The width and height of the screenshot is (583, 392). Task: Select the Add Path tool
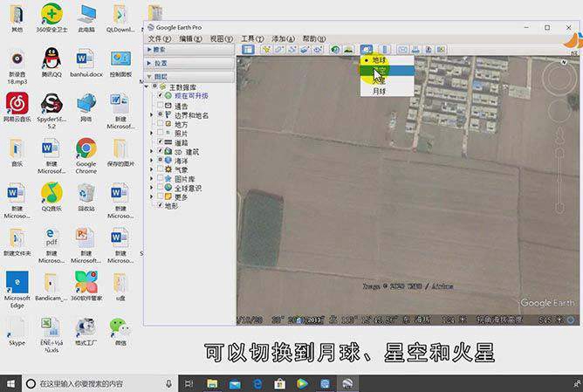pos(291,50)
